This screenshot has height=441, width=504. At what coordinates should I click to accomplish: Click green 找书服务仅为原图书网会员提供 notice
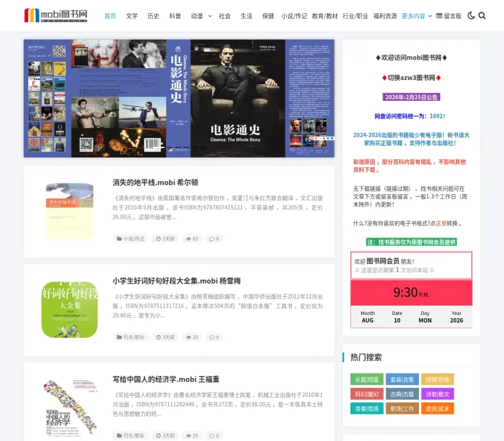coord(411,242)
